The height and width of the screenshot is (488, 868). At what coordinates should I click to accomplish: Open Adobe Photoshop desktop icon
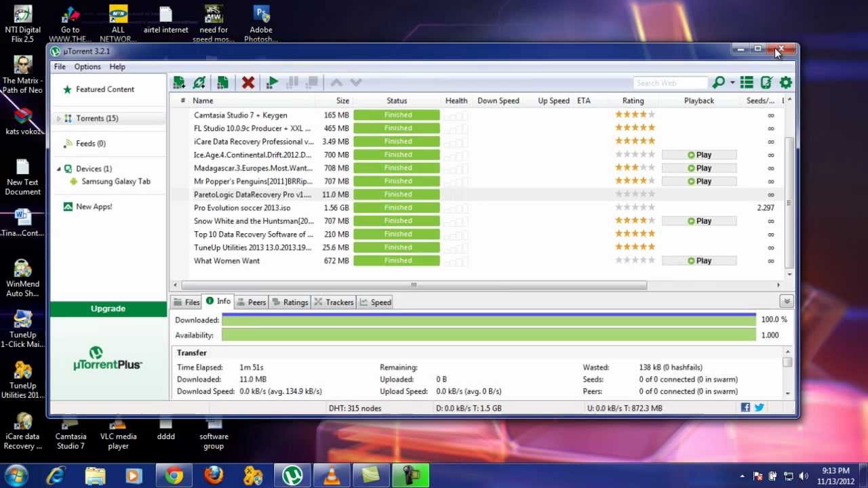click(261, 24)
